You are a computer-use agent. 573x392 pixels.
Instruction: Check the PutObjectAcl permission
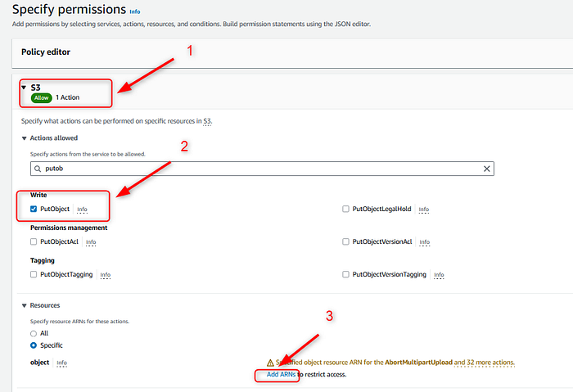point(34,241)
